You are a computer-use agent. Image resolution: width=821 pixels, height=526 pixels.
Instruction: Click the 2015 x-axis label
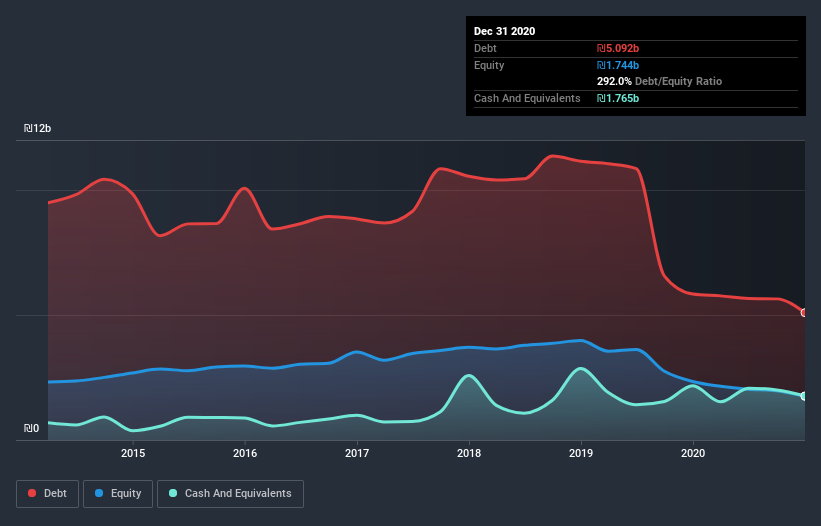(x=133, y=453)
